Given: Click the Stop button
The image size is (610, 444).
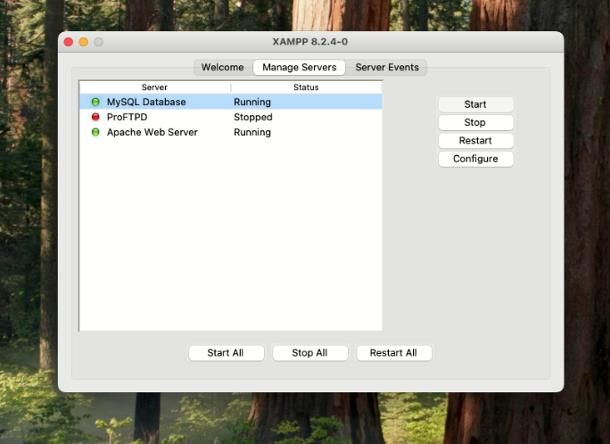Looking at the screenshot, I should tap(475, 123).
